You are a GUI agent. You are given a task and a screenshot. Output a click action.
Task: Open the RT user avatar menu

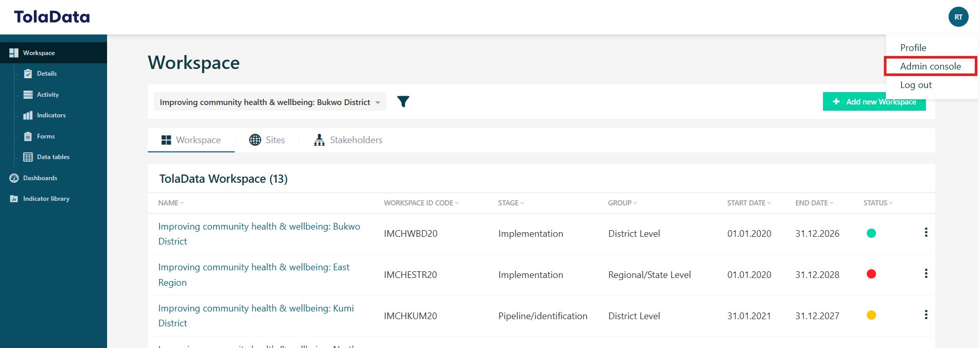tap(958, 17)
